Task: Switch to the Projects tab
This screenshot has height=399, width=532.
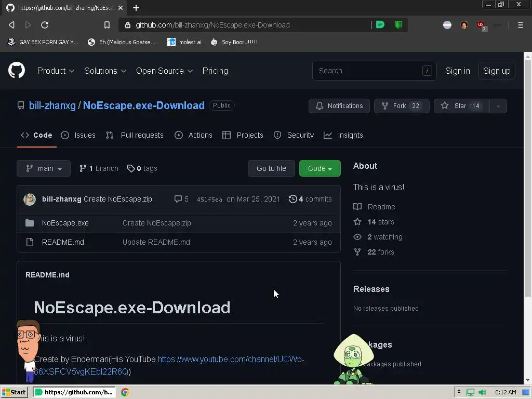Action: (243, 135)
